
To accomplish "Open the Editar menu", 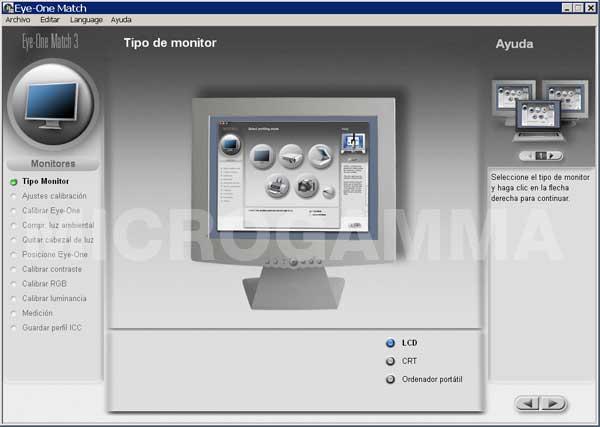I will pos(50,20).
